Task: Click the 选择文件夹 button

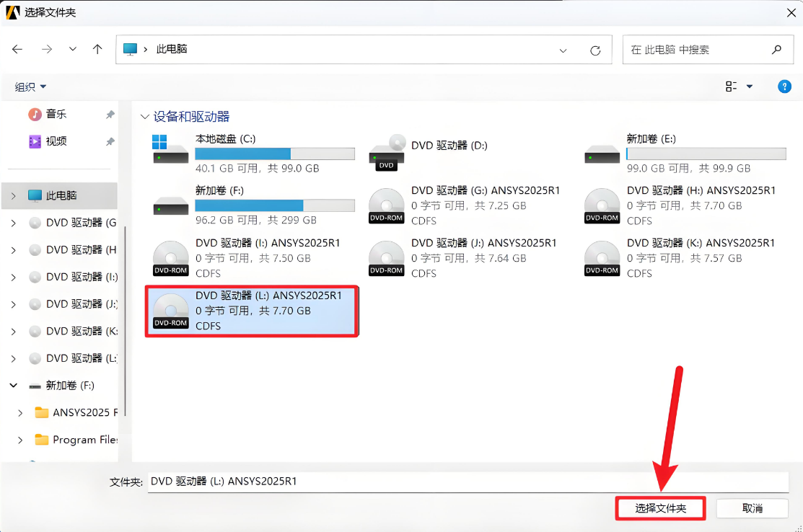Action: point(661,508)
